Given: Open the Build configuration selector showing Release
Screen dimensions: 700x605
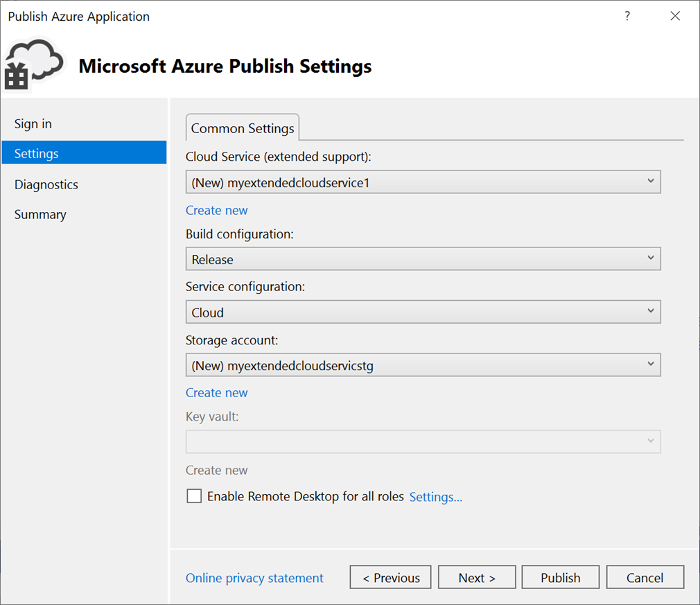Looking at the screenshot, I should pyautogui.click(x=423, y=258).
